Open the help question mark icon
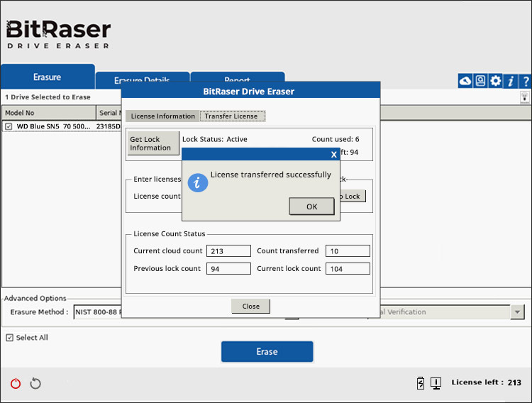The height and width of the screenshot is (403, 532). [526, 81]
